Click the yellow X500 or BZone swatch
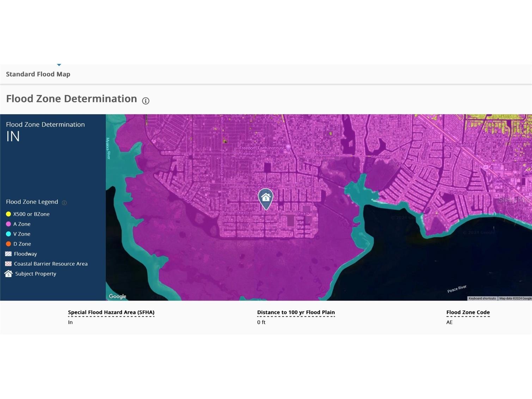 pyautogui.click(x=8, y=214)
